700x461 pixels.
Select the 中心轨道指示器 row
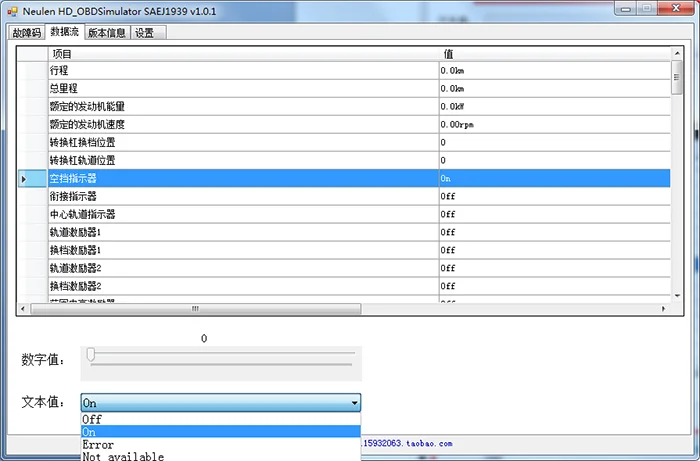pos(344,214)
